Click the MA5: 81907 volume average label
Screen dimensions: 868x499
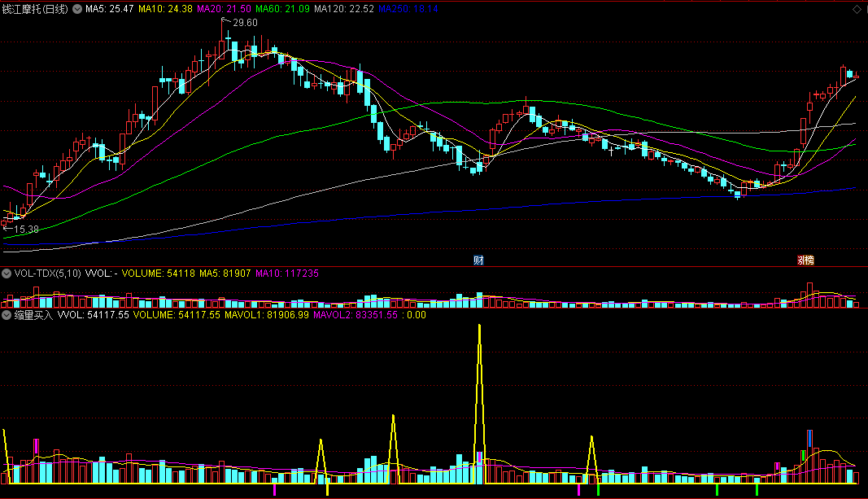pyautogui.click(x=225, y=274)
